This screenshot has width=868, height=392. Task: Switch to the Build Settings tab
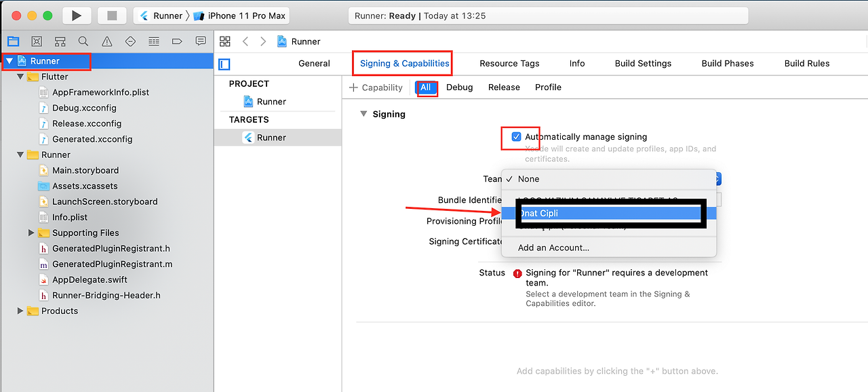click(643, 63)
